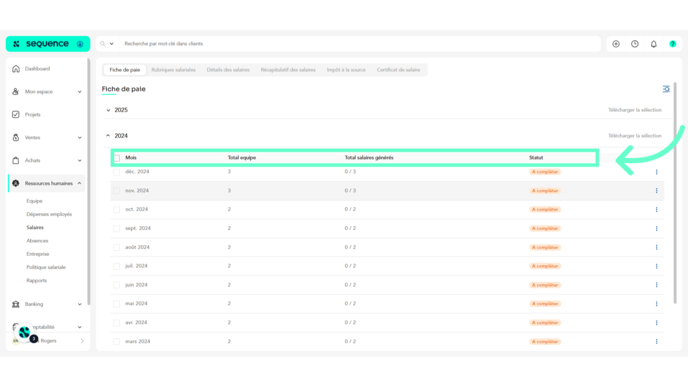Open Dépenses employés in sidebar
Viewport: 688px width, 387px height.
click(x=49, y=214)
